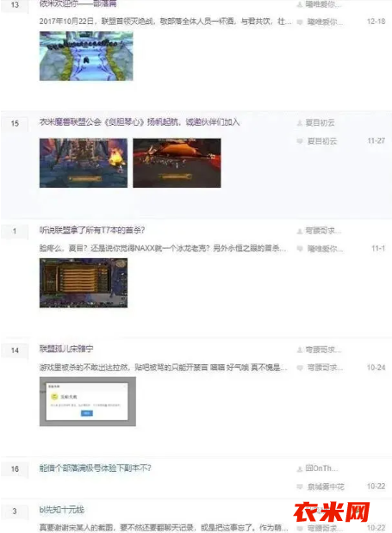Click reply count 3 on bl先知十元钱 thread

tap(15, 511)
